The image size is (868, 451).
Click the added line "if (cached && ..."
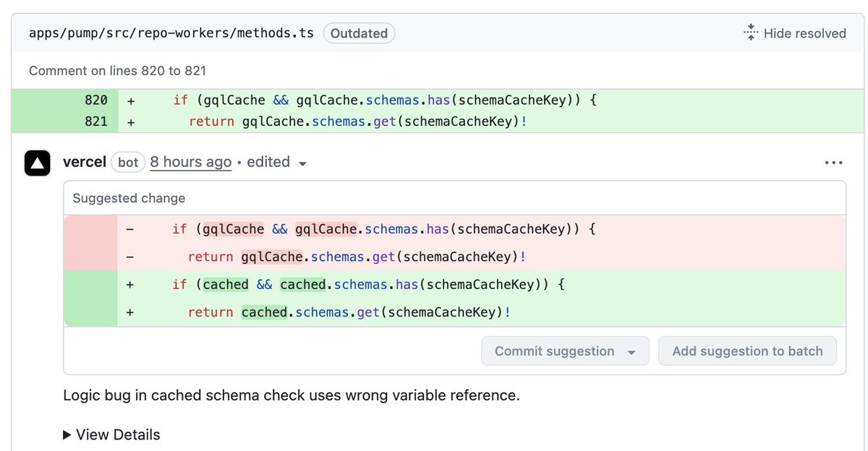(x=367, y=285)
